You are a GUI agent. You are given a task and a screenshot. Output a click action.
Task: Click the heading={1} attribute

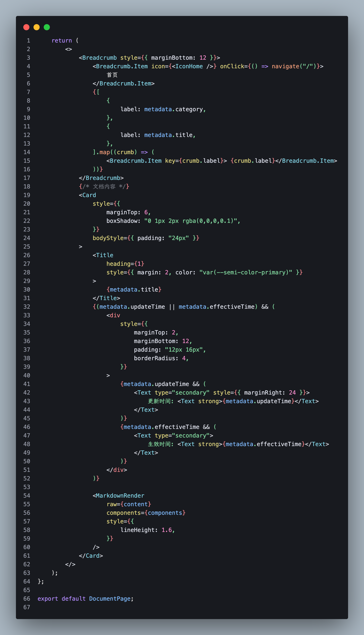pyautogui.click(x=125, y=264)
